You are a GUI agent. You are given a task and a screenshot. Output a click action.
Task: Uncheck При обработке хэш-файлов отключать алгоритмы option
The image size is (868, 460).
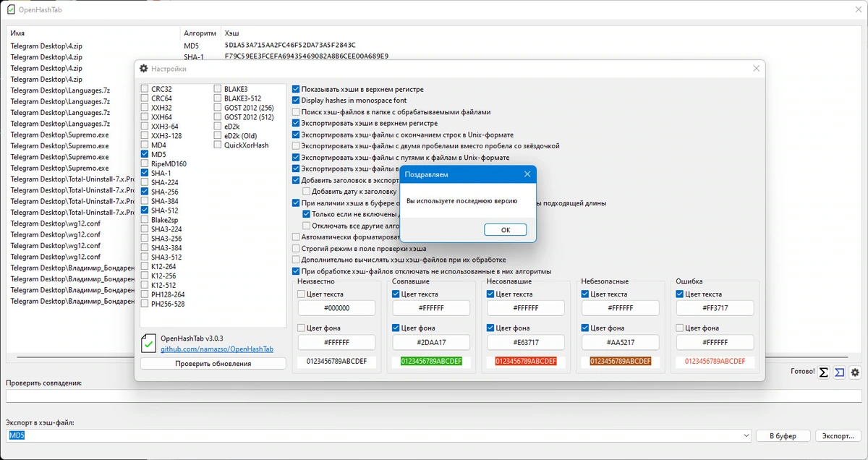[x=295, y=271]
